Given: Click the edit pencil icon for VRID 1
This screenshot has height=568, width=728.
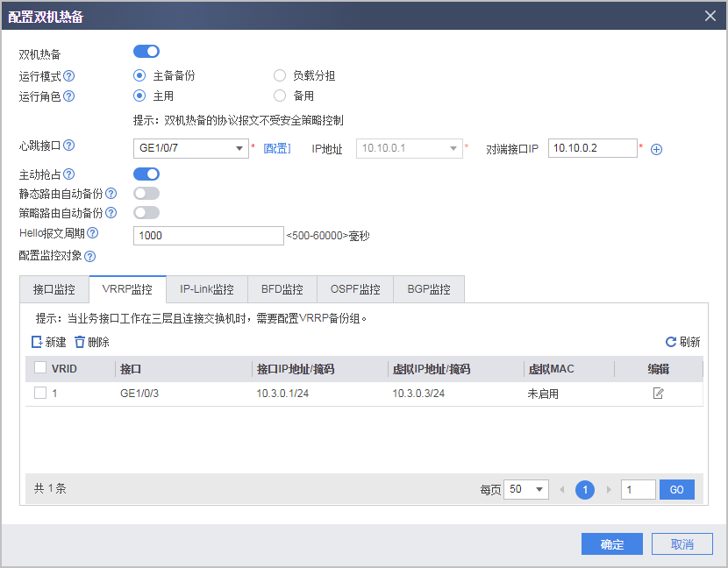Looking at the screenshot, I should (659, 394).
